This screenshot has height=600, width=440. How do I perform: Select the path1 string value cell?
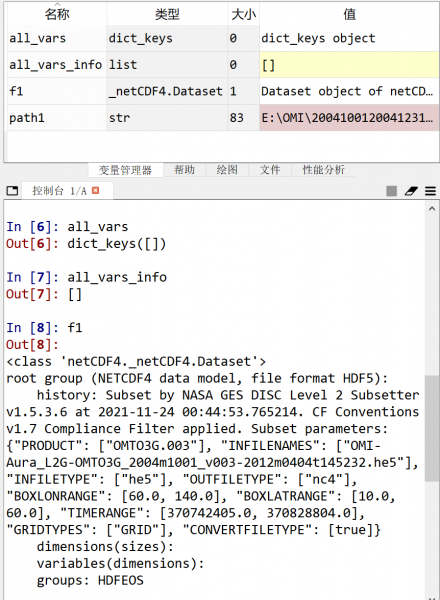[349, 118]
